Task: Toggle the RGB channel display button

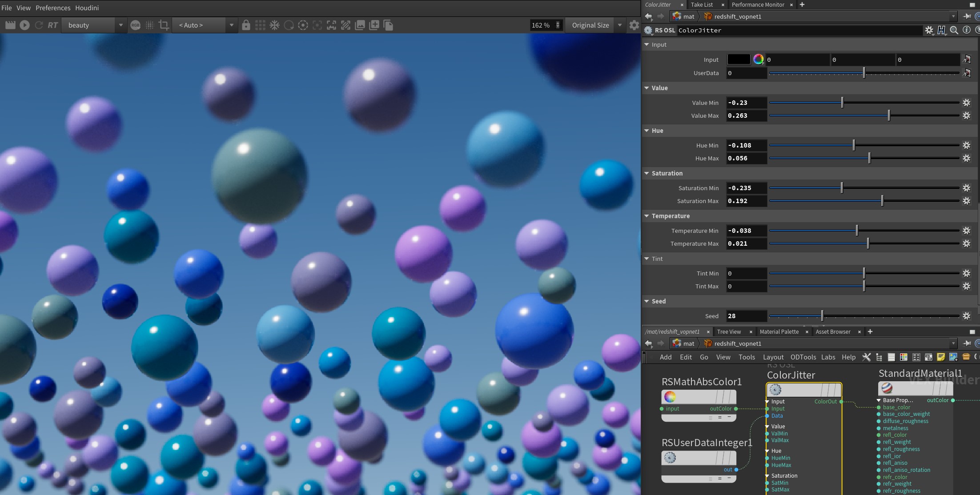Action: click(135, 25)
